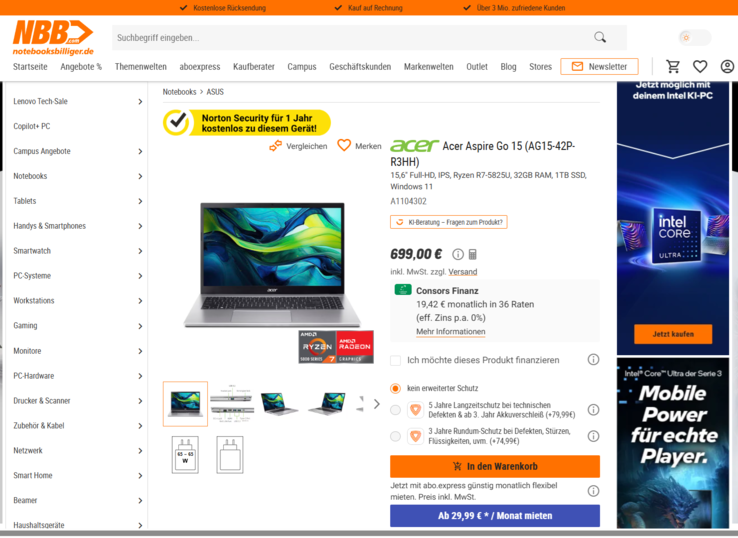
Task: Select the first front-view laptop thumbnail
Action: [185, 404]
